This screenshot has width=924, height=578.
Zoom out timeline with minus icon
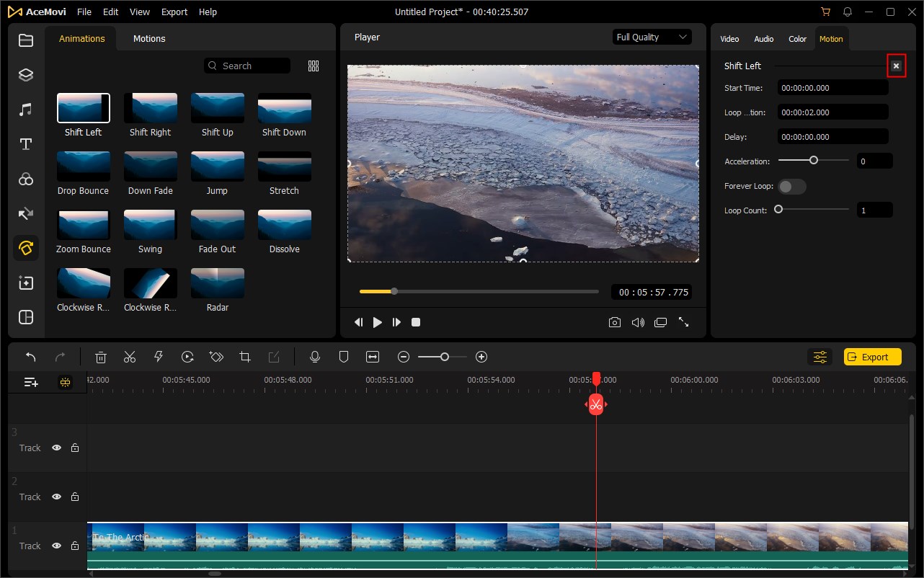404,357
